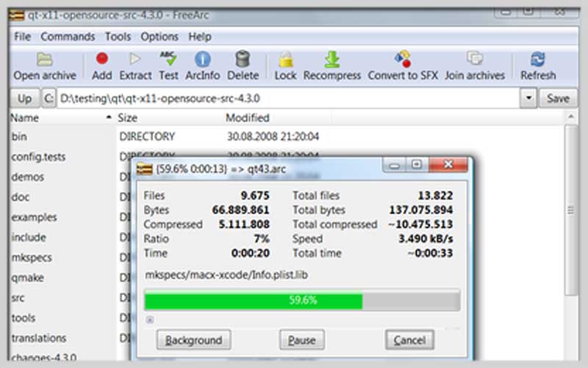
Task: Click the archive icon in progress dialog title
Action: pyautogui.click(x=145, y=169)
